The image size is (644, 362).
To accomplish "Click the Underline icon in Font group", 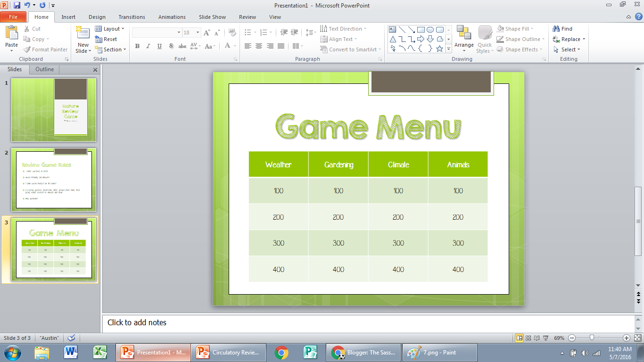I will (x=159, y=46).
